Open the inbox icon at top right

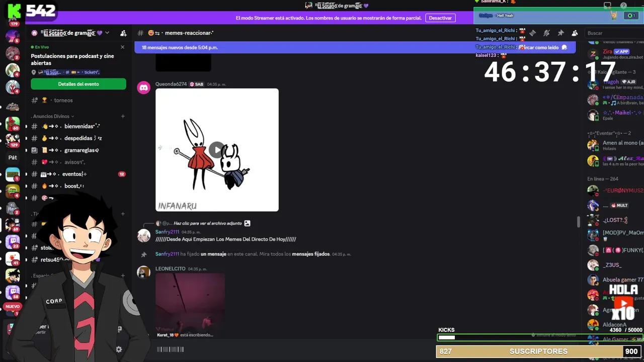607,6
